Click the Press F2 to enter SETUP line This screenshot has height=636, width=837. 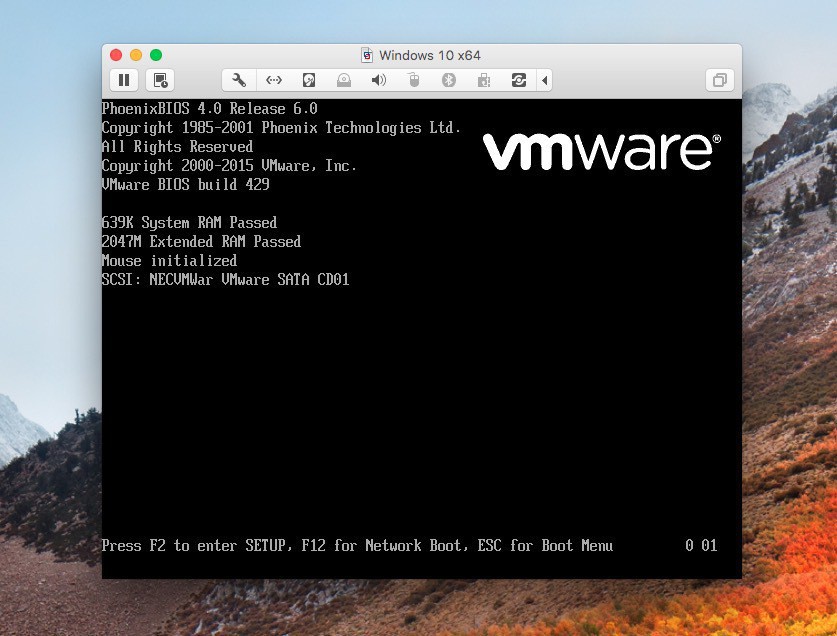[x=357, y=546]
